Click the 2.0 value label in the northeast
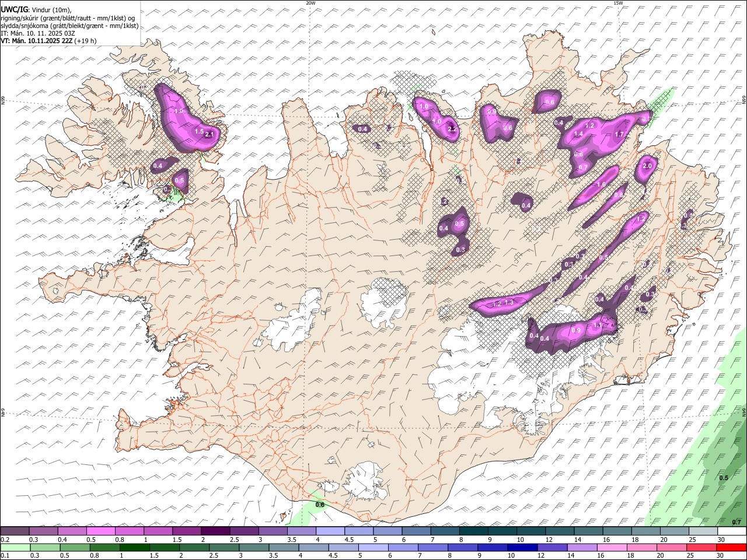747x560 pixels. [647, 166]
